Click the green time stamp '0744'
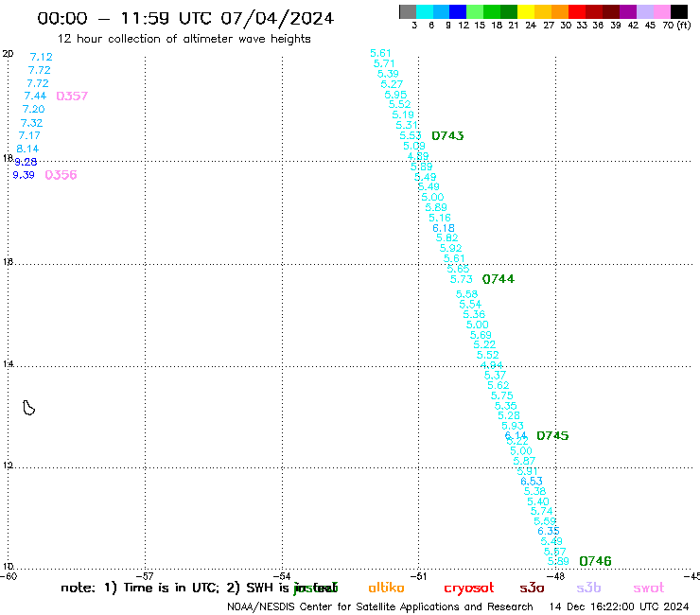700x615 pixels. pos(499,279)
